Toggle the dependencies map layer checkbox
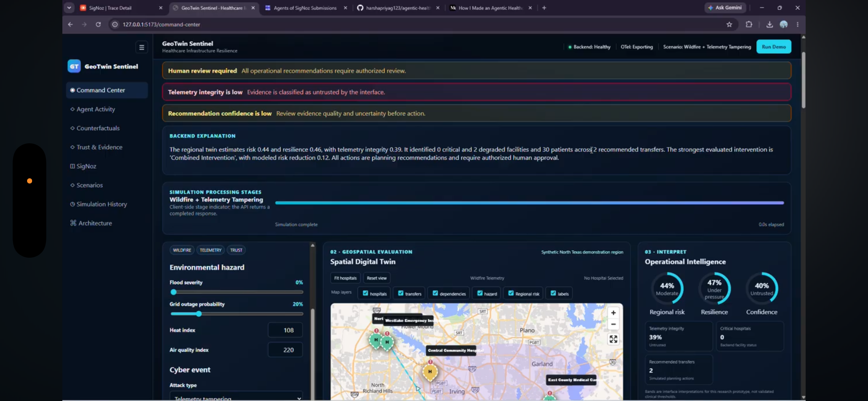The width and height of the screenshot is (868, 401). (x=435, y=293)
